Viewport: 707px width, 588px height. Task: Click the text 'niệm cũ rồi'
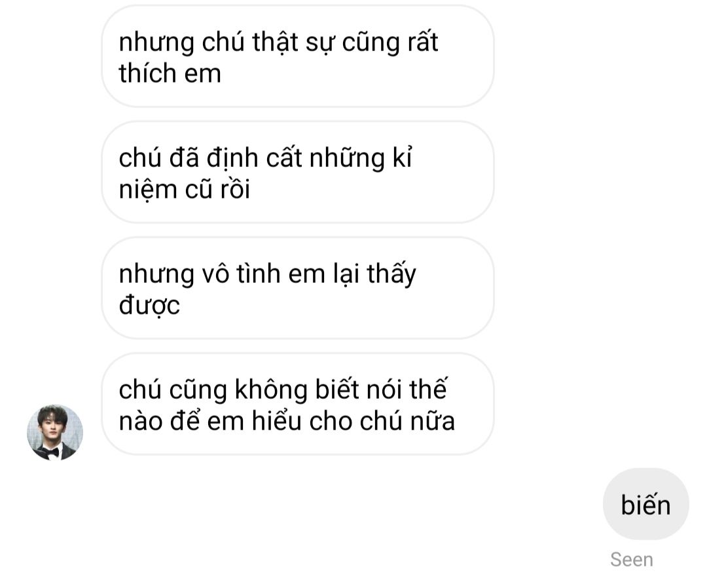point(184,189)
